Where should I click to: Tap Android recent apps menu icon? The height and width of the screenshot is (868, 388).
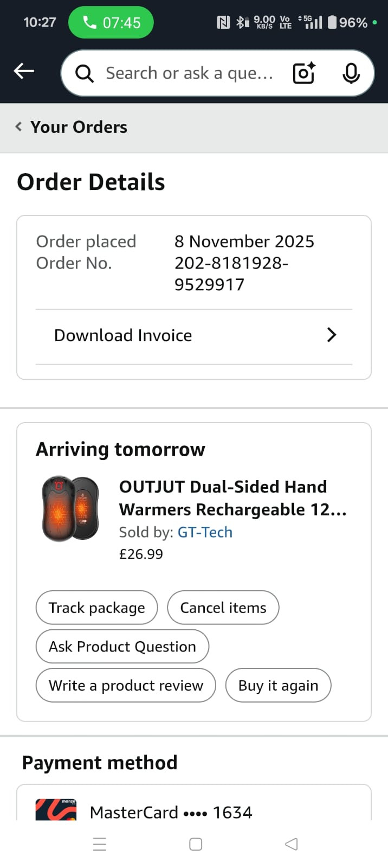pyautogui.click(x=100, y=844)
